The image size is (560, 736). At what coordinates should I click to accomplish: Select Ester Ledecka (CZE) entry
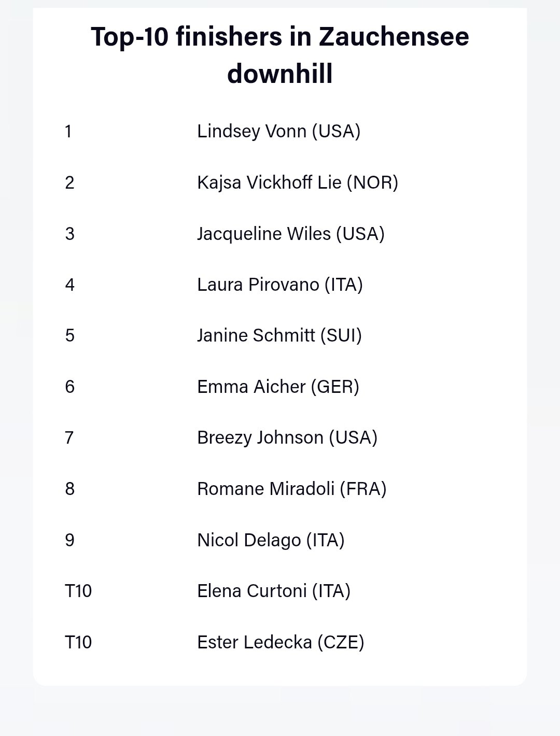pyautogui.click(x=281, y=642)
